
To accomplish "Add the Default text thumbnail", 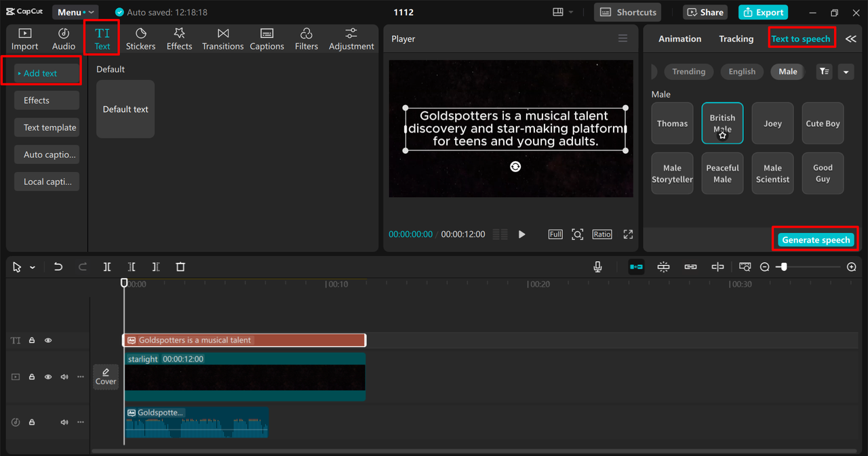I will tap(125, 109).
